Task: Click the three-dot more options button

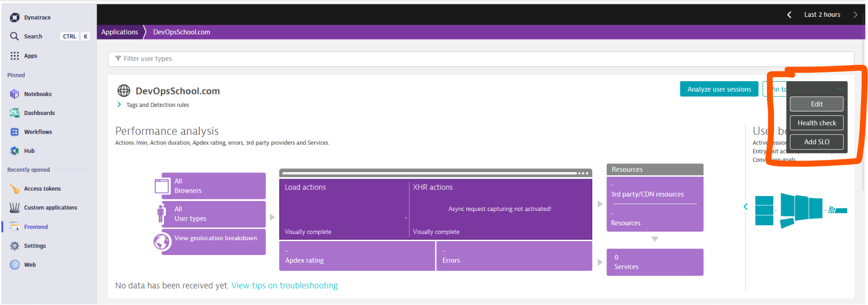Action: 840,89
